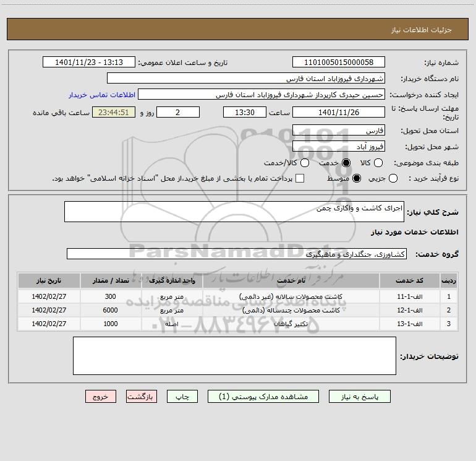Click the service group field کشاورزی، جنگلداری و ماهیگیری
Viewport: 476px width, 461px height.
click(237, 254)
